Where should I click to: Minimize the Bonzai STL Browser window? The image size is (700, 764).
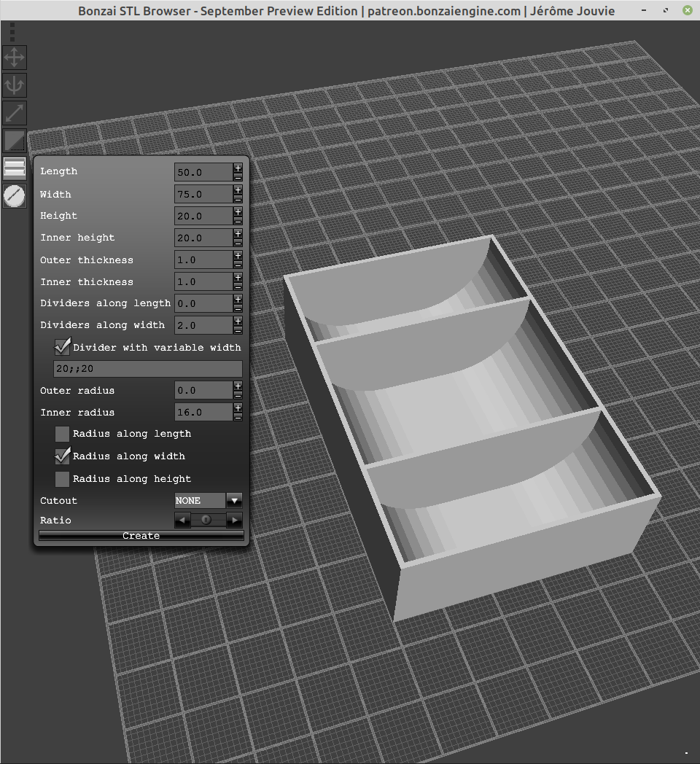(644, 10)
